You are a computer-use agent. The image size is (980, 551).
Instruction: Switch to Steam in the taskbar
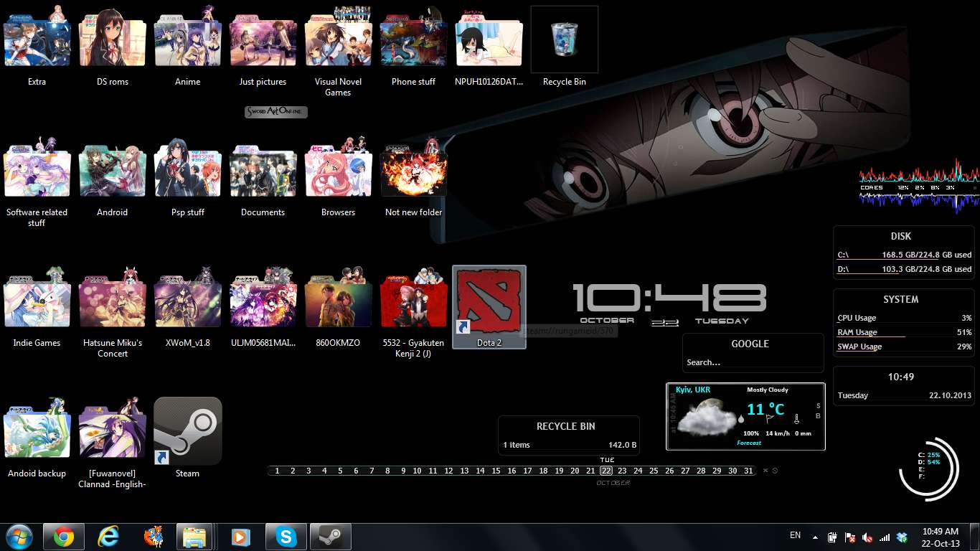click(330, 537)
